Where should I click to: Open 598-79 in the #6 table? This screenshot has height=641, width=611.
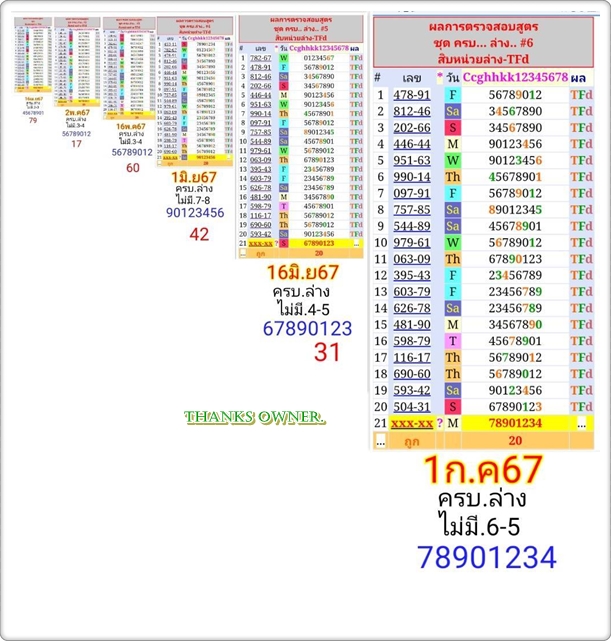click(x=412, y=341)
